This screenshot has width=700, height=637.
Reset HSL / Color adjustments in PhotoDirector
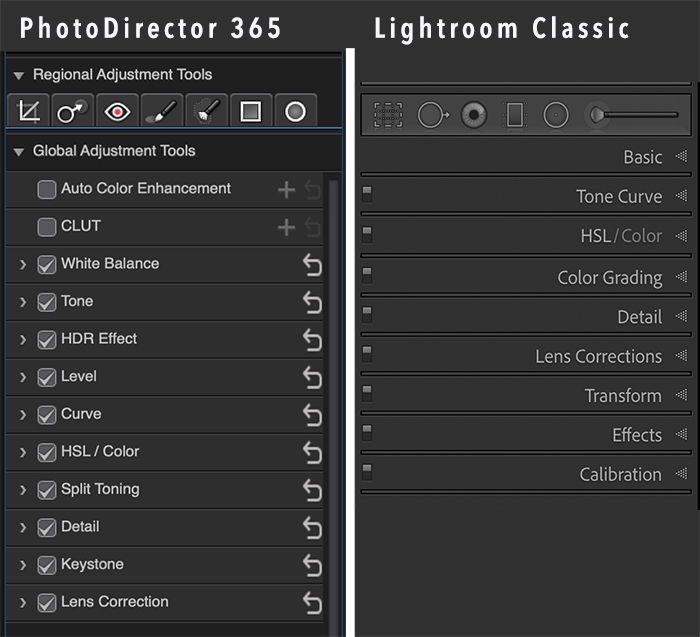[312, 452]
